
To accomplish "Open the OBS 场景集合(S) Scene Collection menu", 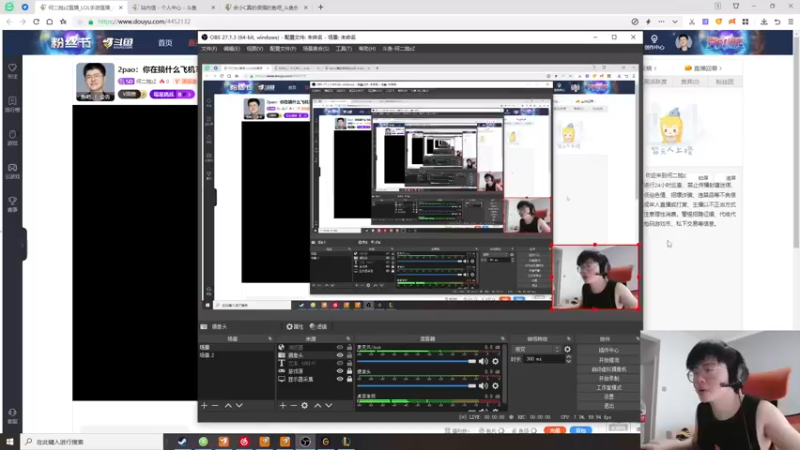I will click(316, 49).
